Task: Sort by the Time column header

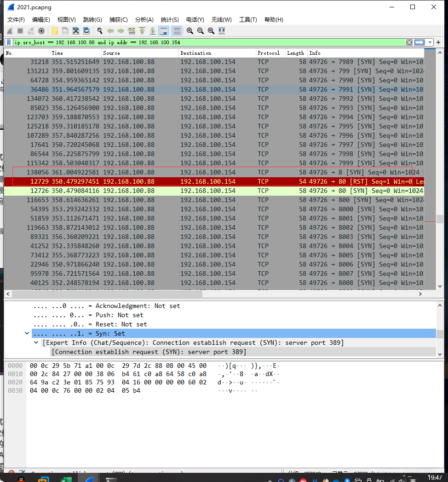Action: coord(75,53)
